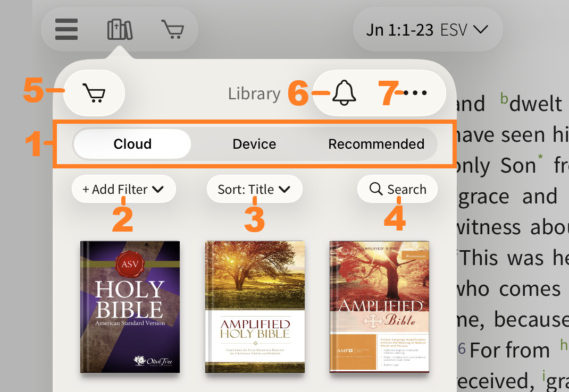Screen dimensions: 569x392
Task: Open the hamburger main menu
Action: coord(66,29)
